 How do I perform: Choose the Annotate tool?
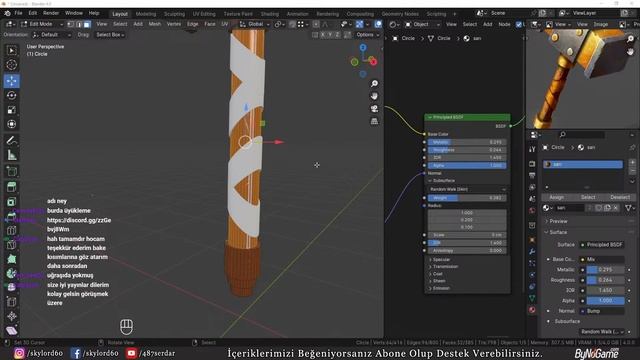pyautogui.click(x=11, y=141)
